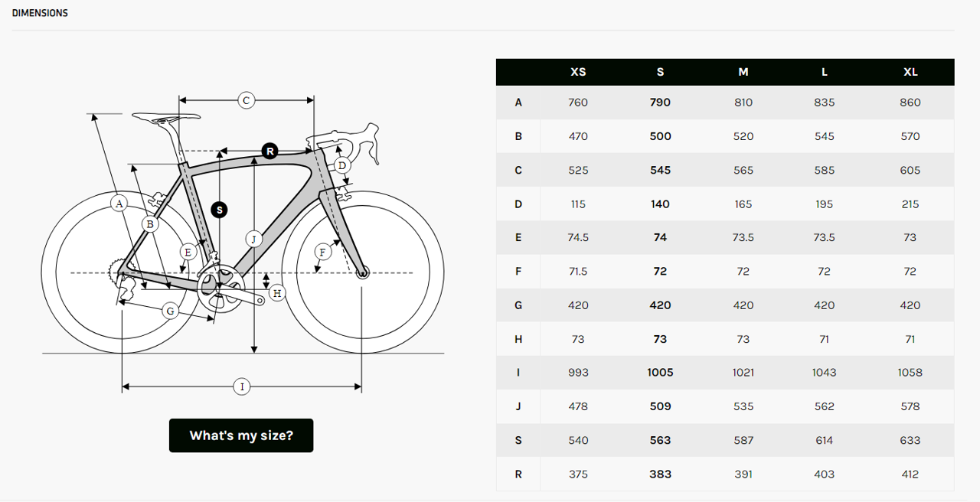
Task: Click the row label R in table
Action: coord(518,474)
